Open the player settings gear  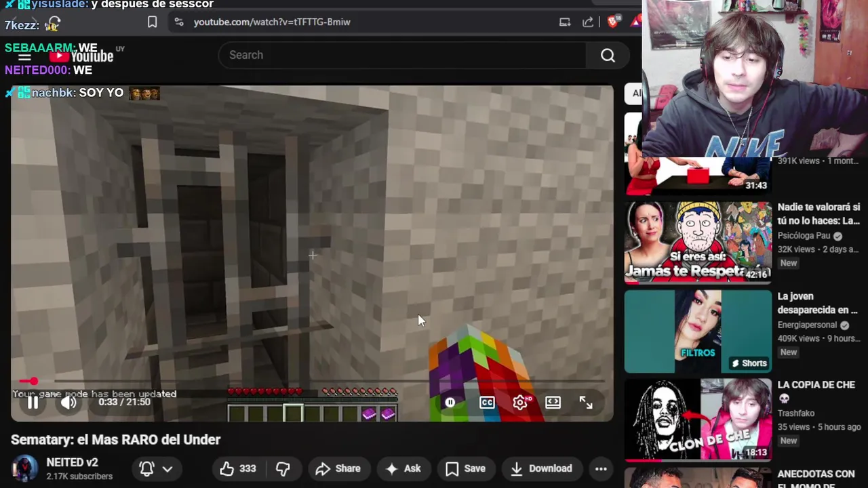click(x=520, y=403)
